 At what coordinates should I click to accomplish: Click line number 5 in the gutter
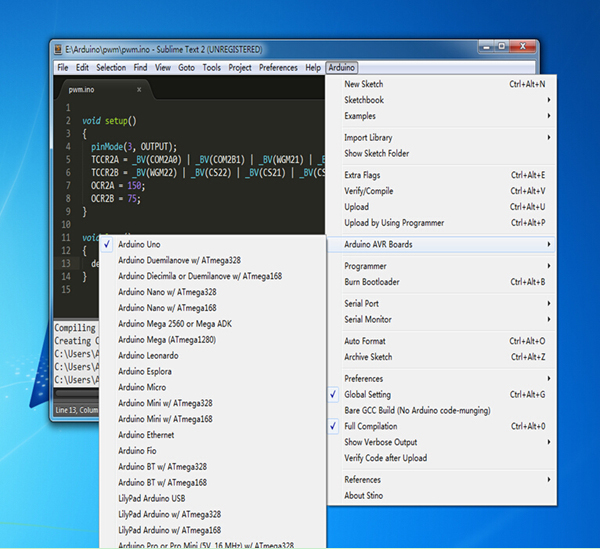pyautogui.click(x=68, y=160)
